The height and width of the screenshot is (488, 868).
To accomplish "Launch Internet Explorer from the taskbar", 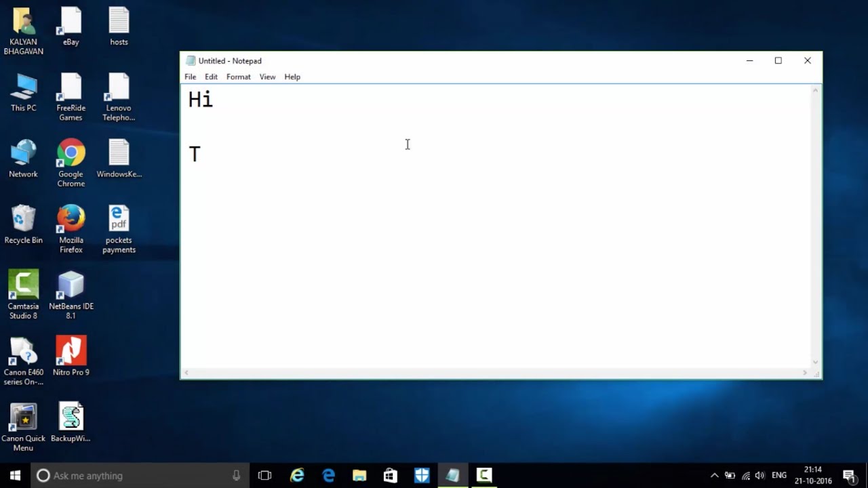I will pos(297,475).
